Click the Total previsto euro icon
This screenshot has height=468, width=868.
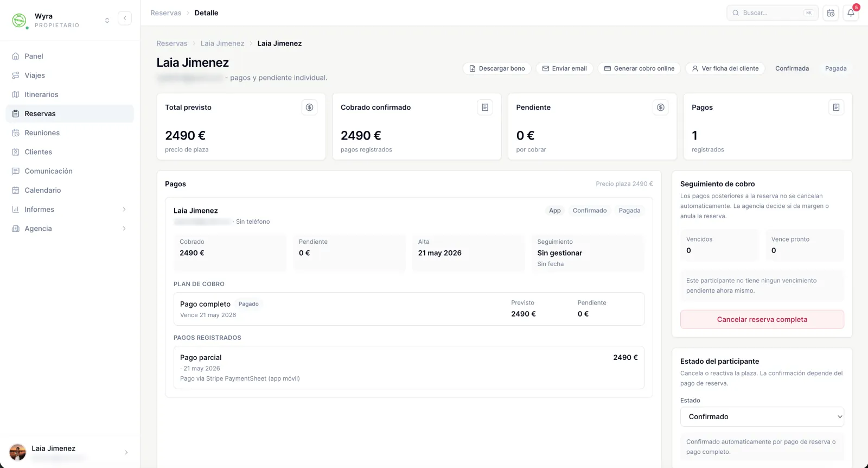[309, 107]
